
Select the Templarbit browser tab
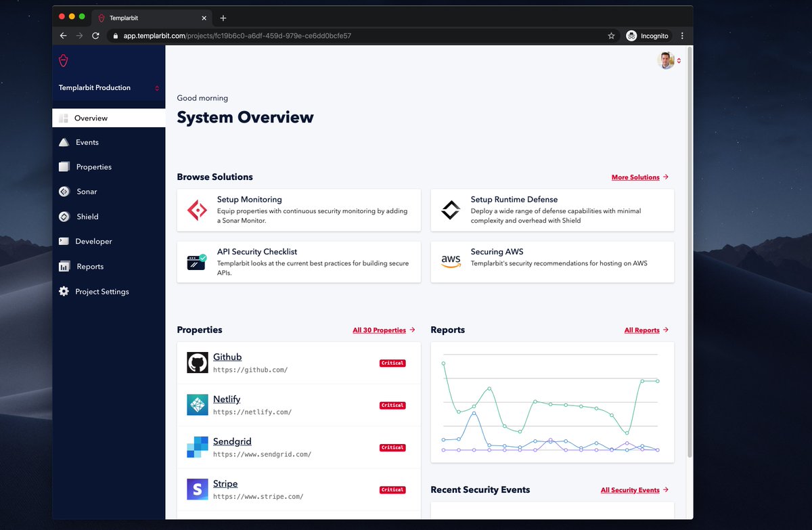(x=152, y=18)
